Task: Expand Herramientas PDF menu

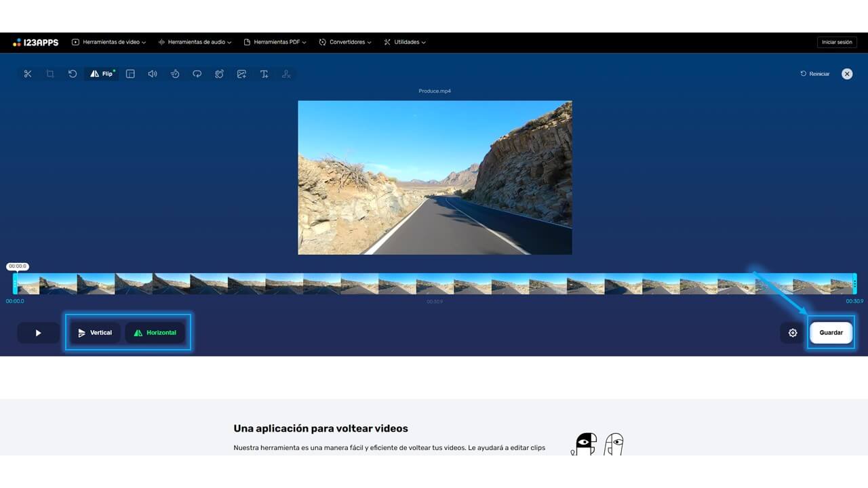Action: pyautogui.click(x=275, y=42)
